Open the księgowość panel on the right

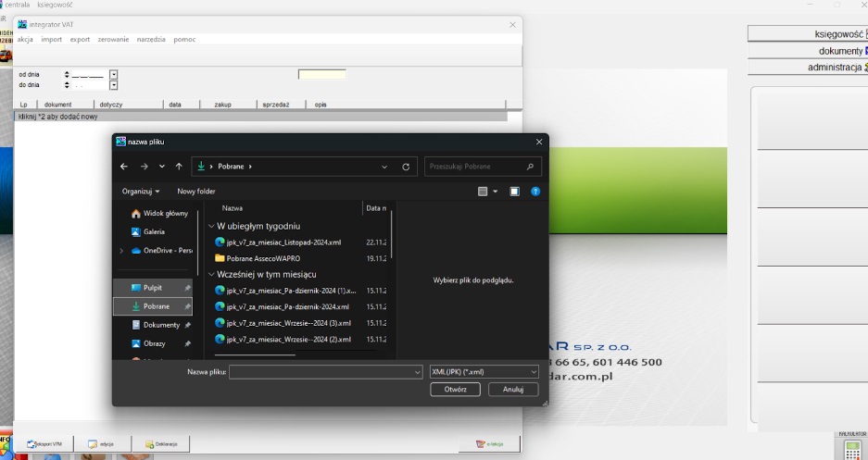808,33
